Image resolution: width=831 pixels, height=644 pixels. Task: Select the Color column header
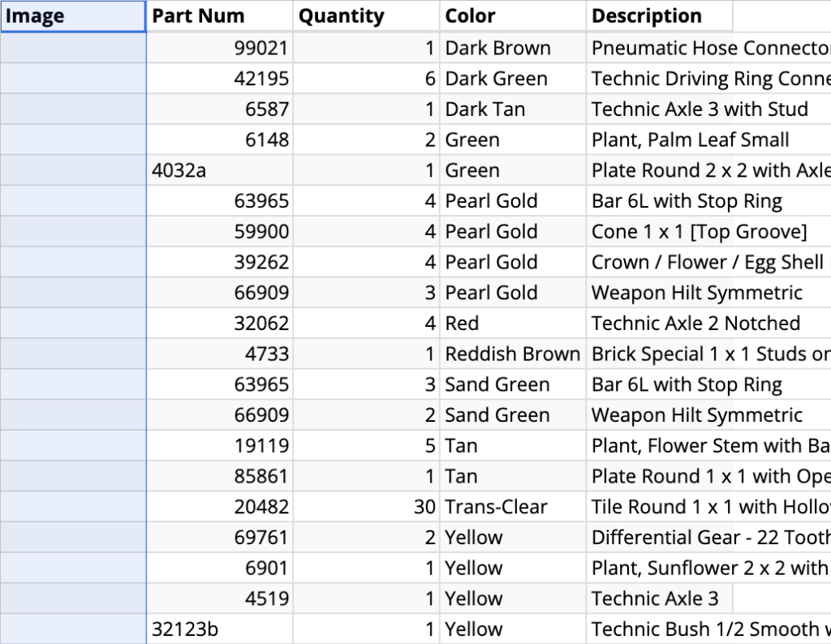[512, 16]
